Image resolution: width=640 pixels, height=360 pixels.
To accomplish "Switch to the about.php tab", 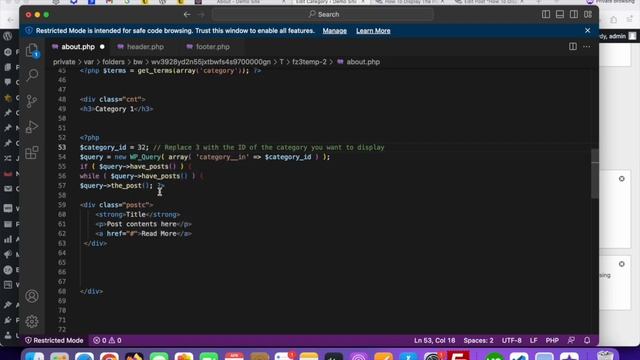I will tap(78, 47).
